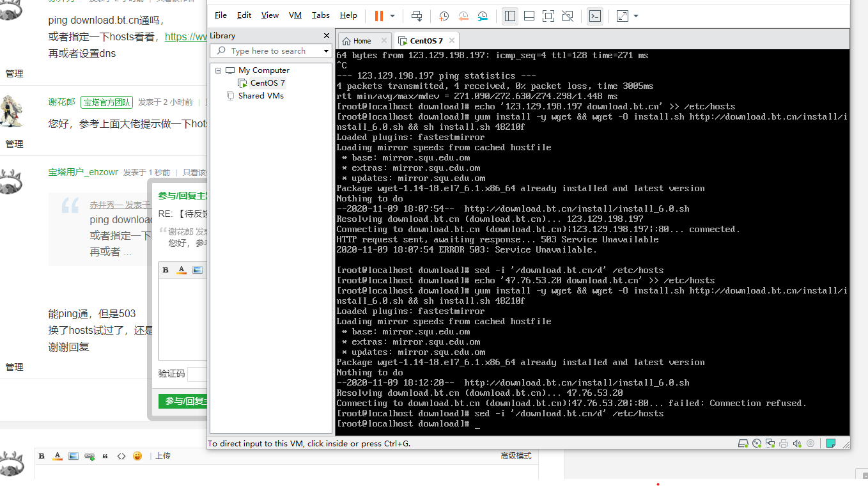This screenshot has height=486, width=868.
Task: Click the orange Suspend VM pause button
Action: click(379, 15)
